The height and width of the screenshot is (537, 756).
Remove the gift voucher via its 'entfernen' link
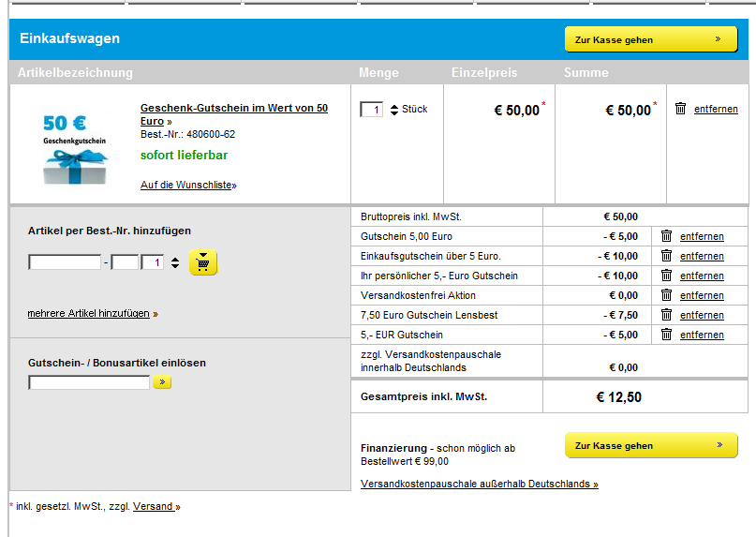pyautogui.click(x=716, y=109)
